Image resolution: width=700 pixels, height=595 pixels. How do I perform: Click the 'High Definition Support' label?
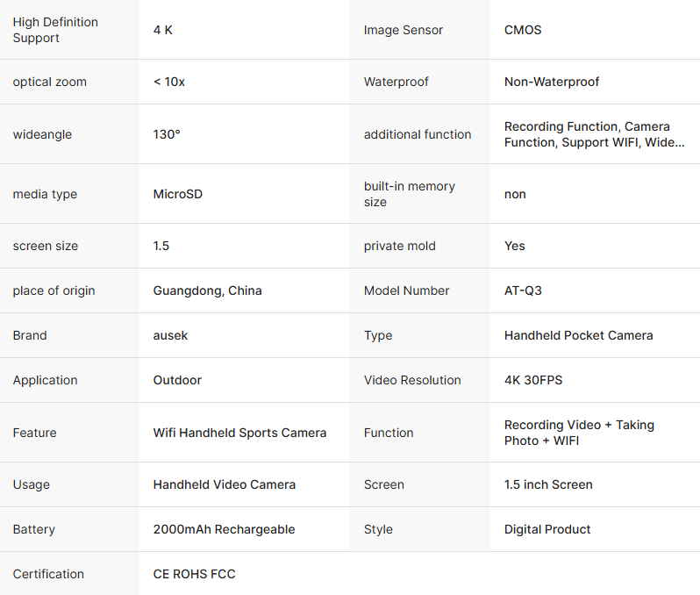point(55,30)
